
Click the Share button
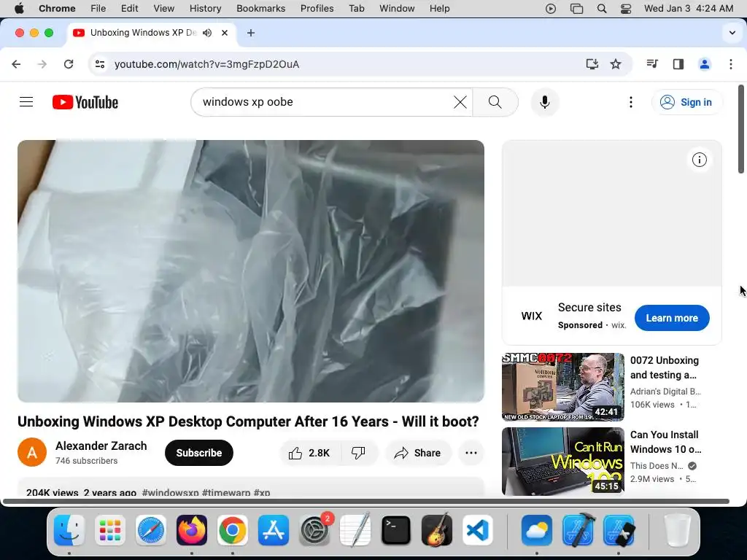pos(418,453)
